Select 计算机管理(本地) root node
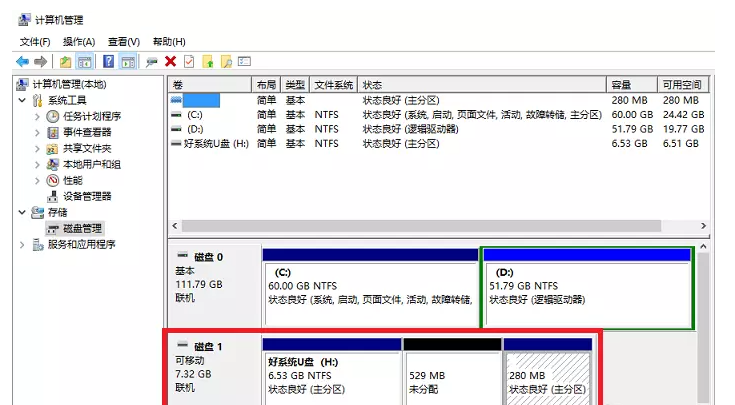 point(69,84)
